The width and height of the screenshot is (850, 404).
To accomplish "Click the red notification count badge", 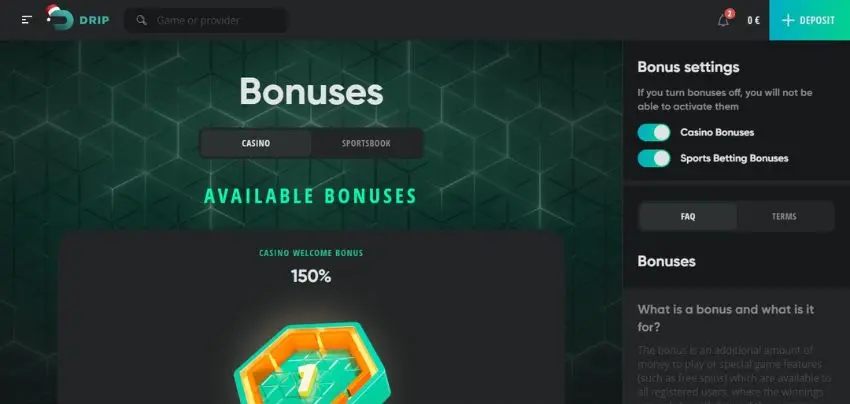I will 730,14.
